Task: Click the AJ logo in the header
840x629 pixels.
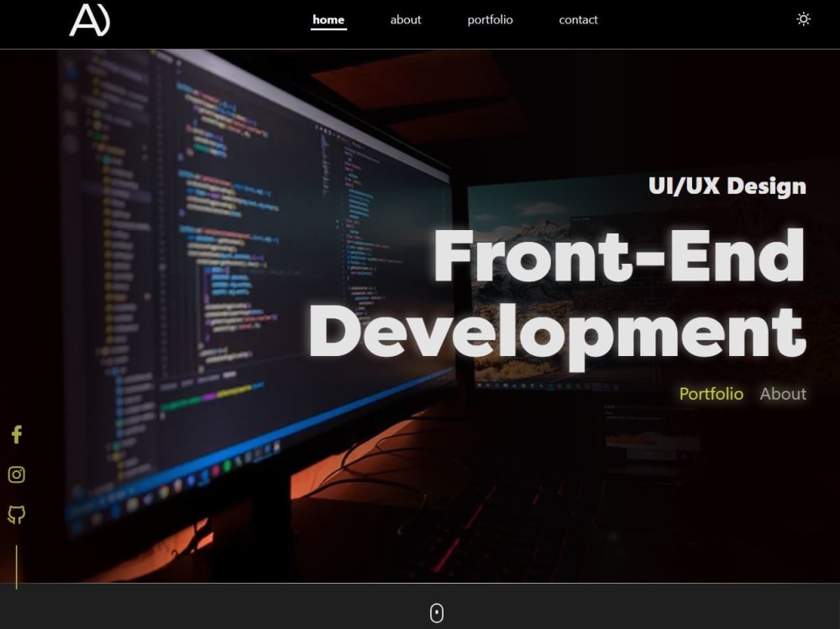Action: (x=90, y=20)
